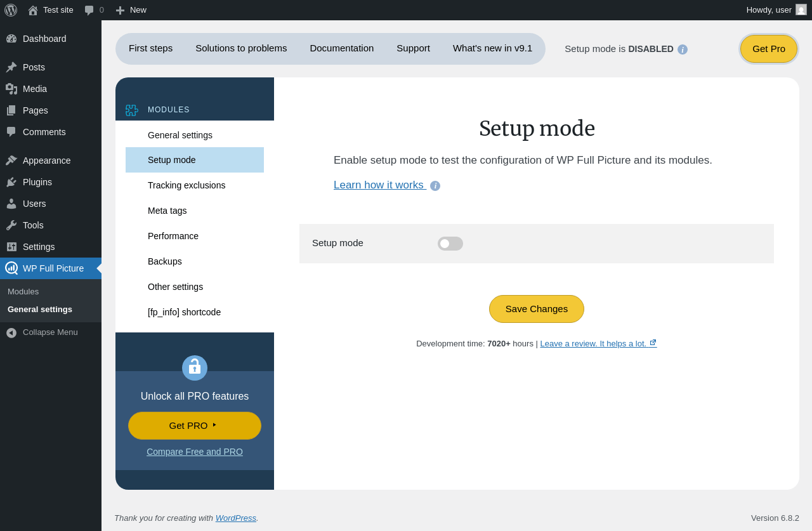Click the New plus icon
The width and height of the screenshot is (812, 531).
120,10
